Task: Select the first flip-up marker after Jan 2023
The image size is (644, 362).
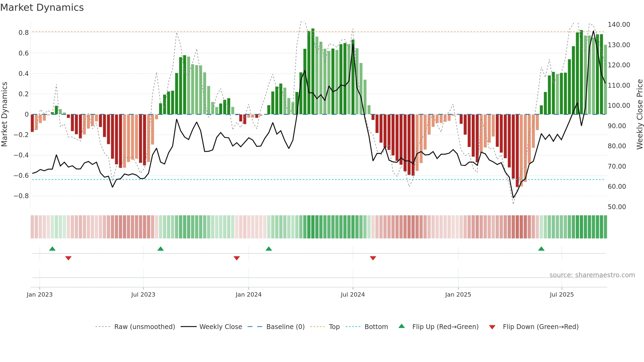Action: [52, 249]
